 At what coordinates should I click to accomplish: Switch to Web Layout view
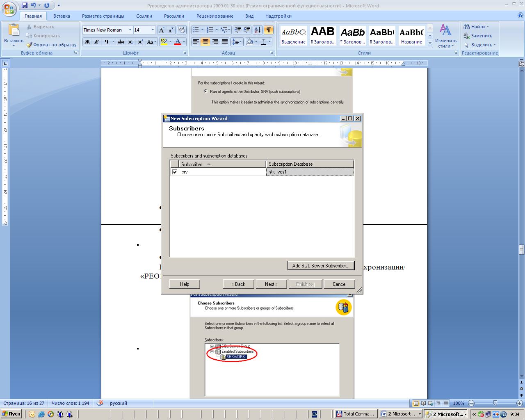pyautogui.click(x=431, y=403)
